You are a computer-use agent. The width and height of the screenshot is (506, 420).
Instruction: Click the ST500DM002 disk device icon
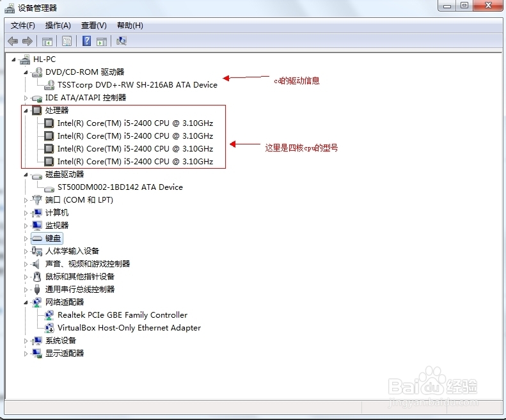49,188
